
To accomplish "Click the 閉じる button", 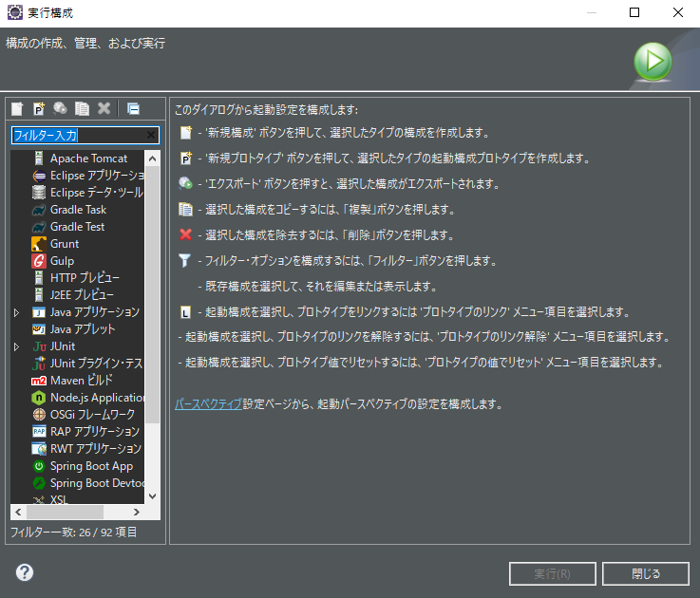I will pyautogui.click(x=646, y=573).
